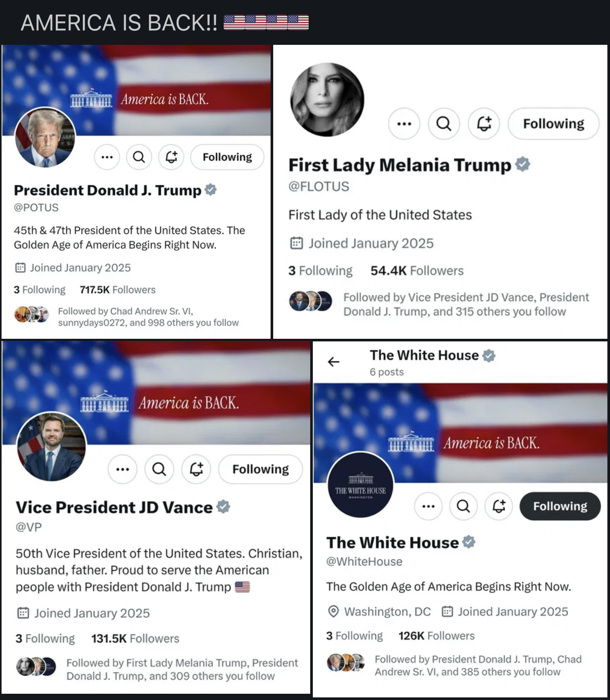Enable notifications for the @VP account
Screen dimensions: 610x700
click(x=196, y=469)
